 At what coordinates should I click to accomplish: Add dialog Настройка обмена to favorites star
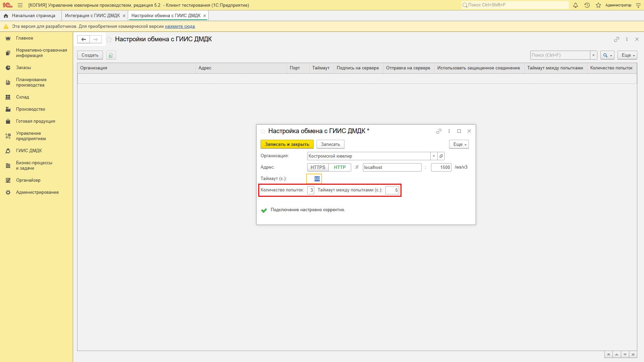tap(263, 131)
